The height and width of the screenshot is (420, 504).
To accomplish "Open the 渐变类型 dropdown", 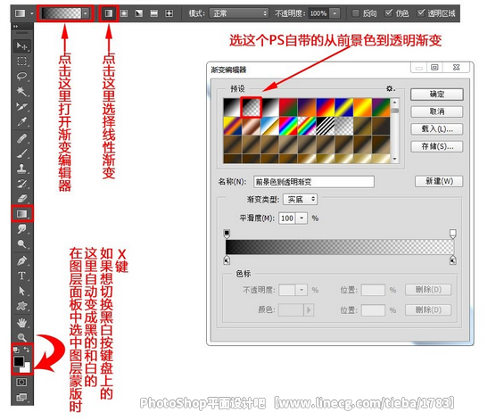I will (301, 200).
